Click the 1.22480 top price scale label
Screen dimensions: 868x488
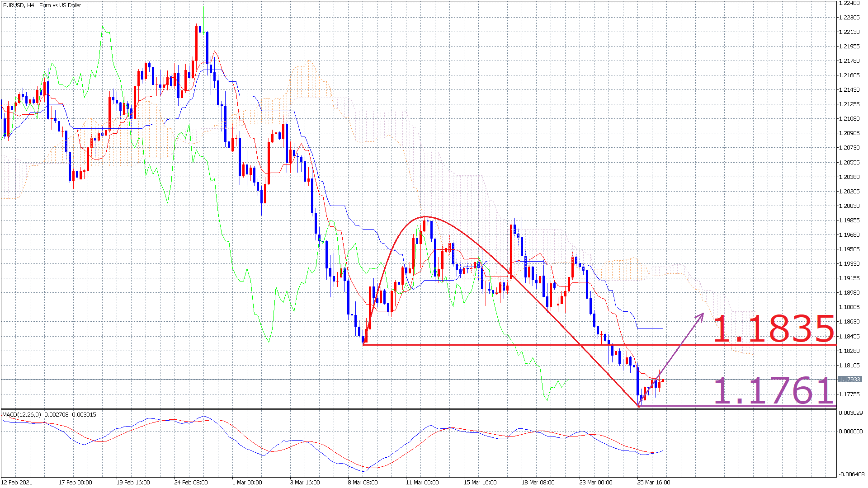tap(849, 3)
